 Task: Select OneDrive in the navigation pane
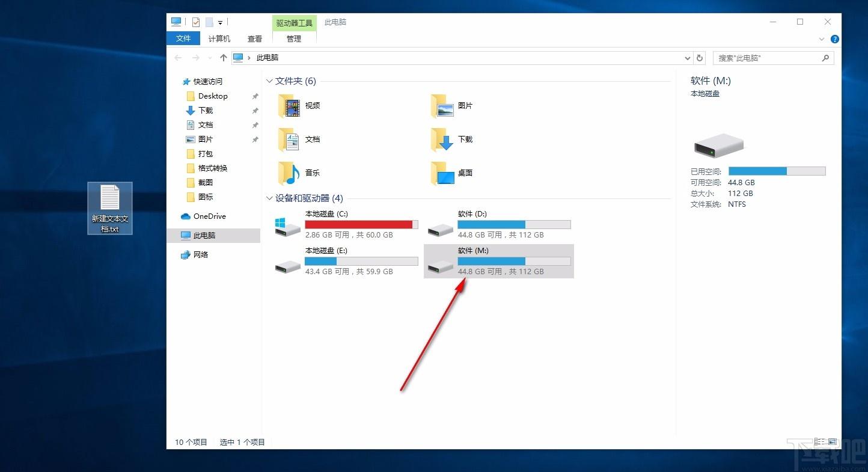(204, 216)
